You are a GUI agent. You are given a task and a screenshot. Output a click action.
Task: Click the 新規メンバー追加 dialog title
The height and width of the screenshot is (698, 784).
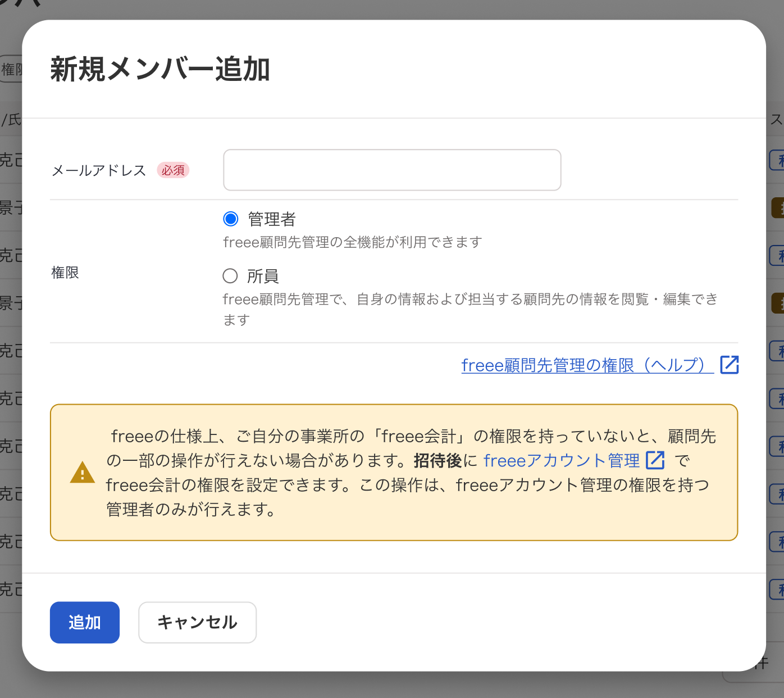161,70
